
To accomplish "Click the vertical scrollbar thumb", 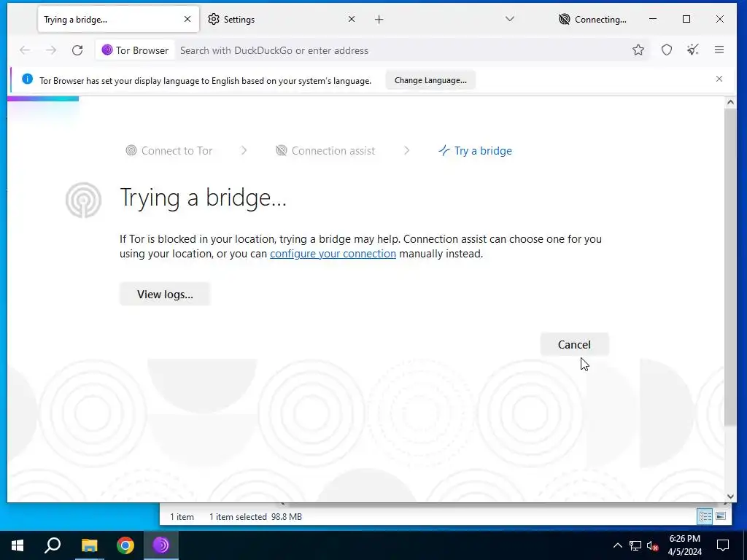I will pyautogui.click(x=730, y=267).
